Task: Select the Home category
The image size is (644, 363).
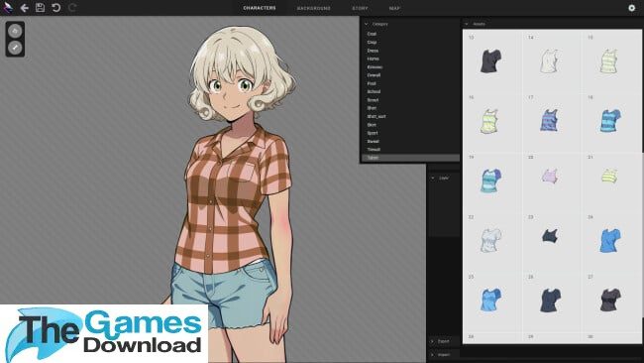Action: pos(373,59)
